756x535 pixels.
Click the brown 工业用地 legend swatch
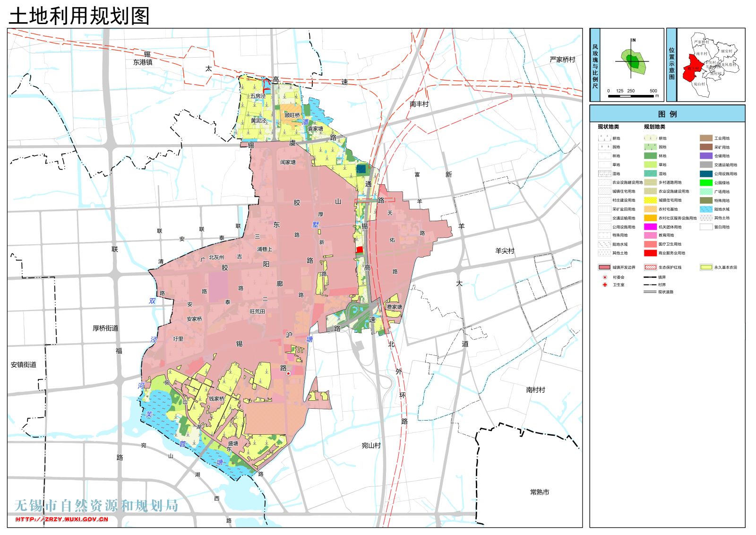coord(706,138)
